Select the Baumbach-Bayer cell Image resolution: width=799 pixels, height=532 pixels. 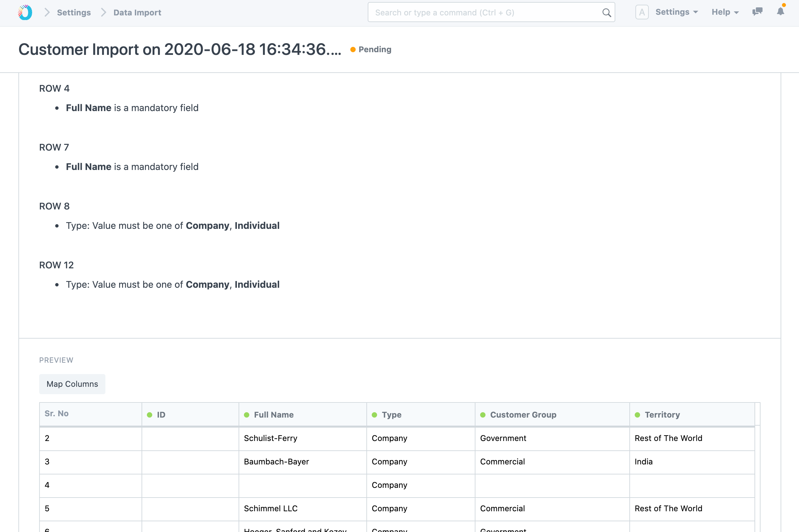(x=302, y=462)
